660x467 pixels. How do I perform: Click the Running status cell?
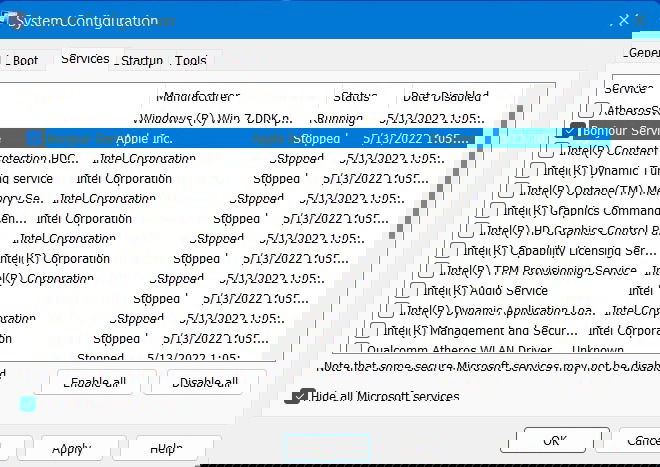pos(335,119)
